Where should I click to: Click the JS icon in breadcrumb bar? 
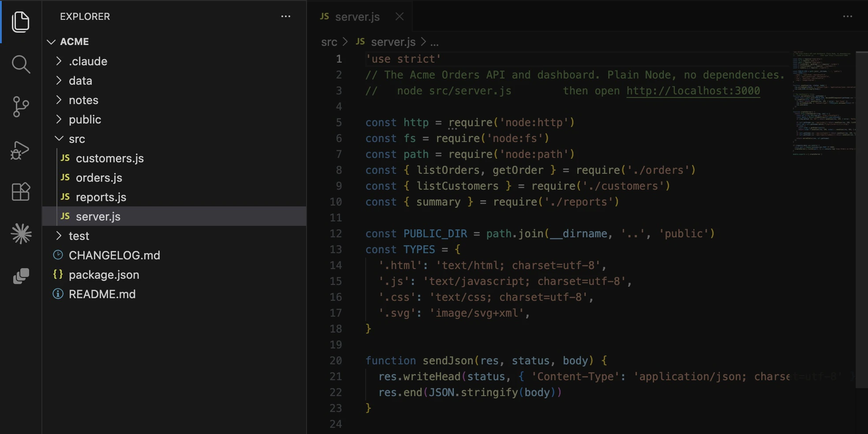360,41
